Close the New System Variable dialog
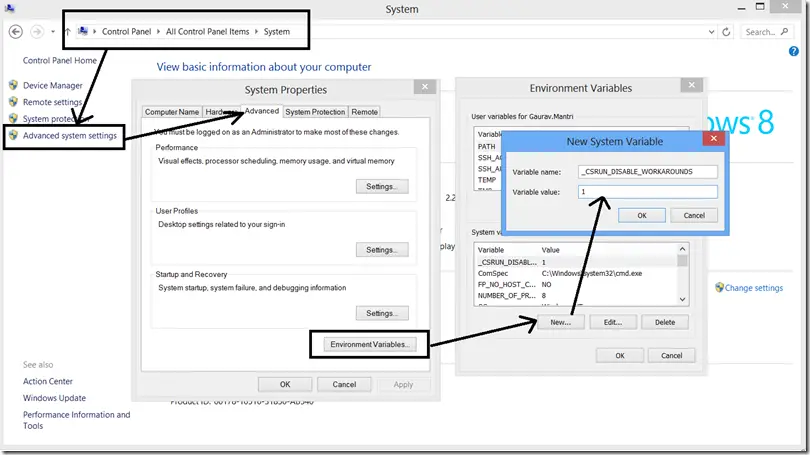This screenshot has width=810, height=455. (713, 138)
